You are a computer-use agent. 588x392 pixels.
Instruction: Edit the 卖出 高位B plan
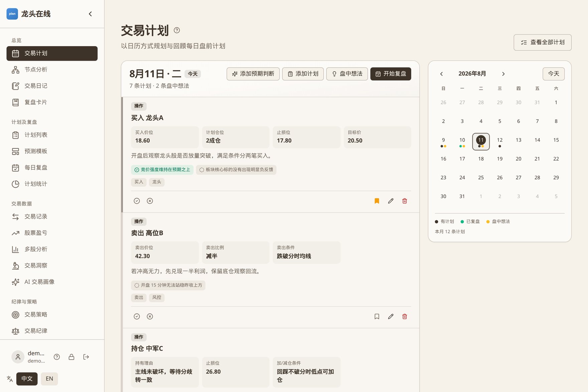coord(391,316)
